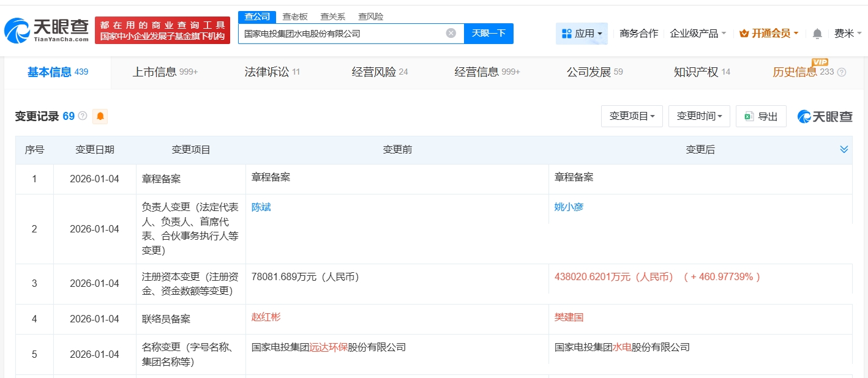This screenshot has height=378, width=868.
Task: Switch to the 基本信息 tab
Action: pyautogui.click(x=58, y=72)
